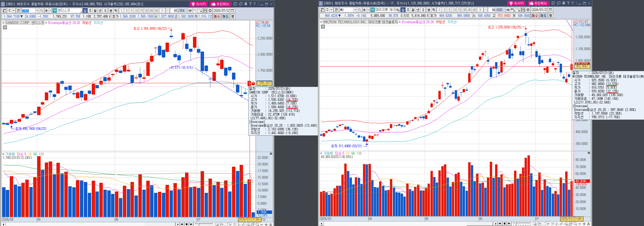The height and width of the screenshot is (226, 644).
Task: Click the zoom magnifier icon in SanDisk bottom toolbar
Action: 257,224
